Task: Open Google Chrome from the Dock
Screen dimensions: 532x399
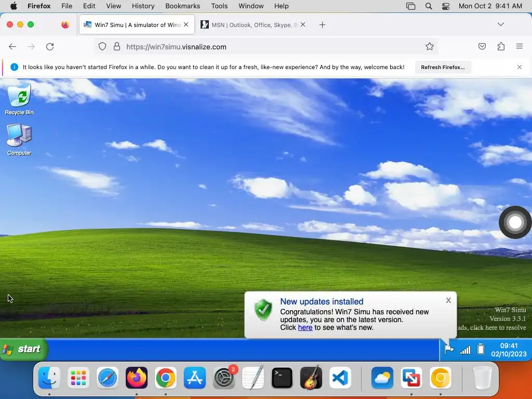Action: tap(166, 378)
